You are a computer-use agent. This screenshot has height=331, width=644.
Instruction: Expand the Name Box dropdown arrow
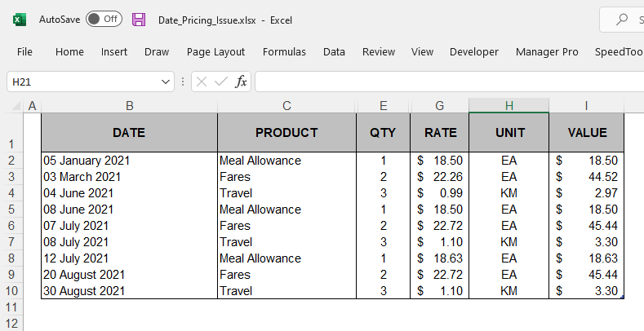click(x=166, y=82)
